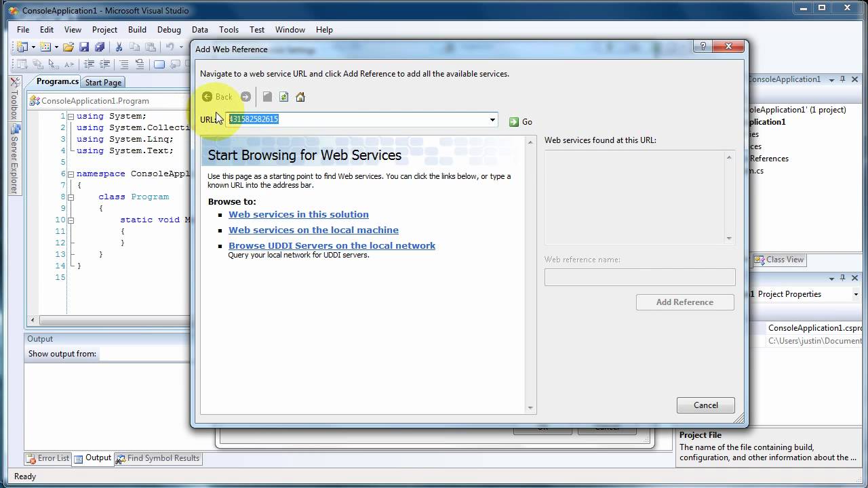The width and height of the screenshot is (868, 488).
Task: Click the browser pane vertical scrollbar down arrow
Action: (530, 407)
